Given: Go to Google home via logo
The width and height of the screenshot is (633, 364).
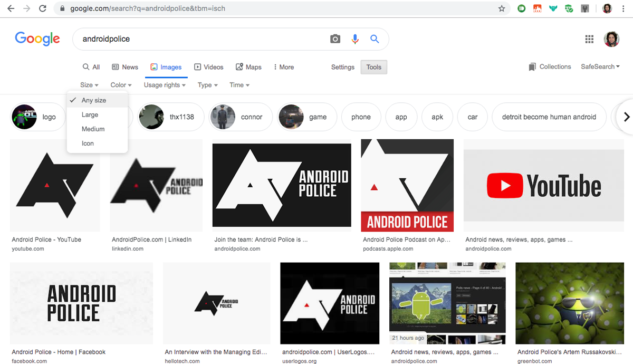Looking at the screenshot, I should 37,39.
